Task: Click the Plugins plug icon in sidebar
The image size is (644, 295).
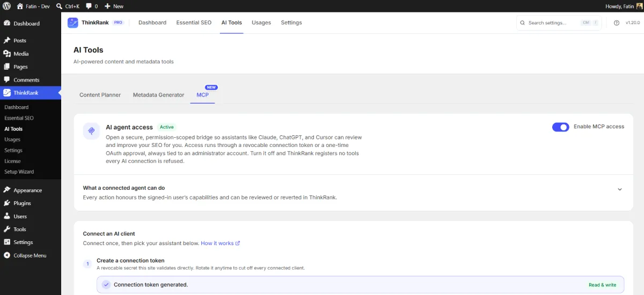Action: point(7,203)
